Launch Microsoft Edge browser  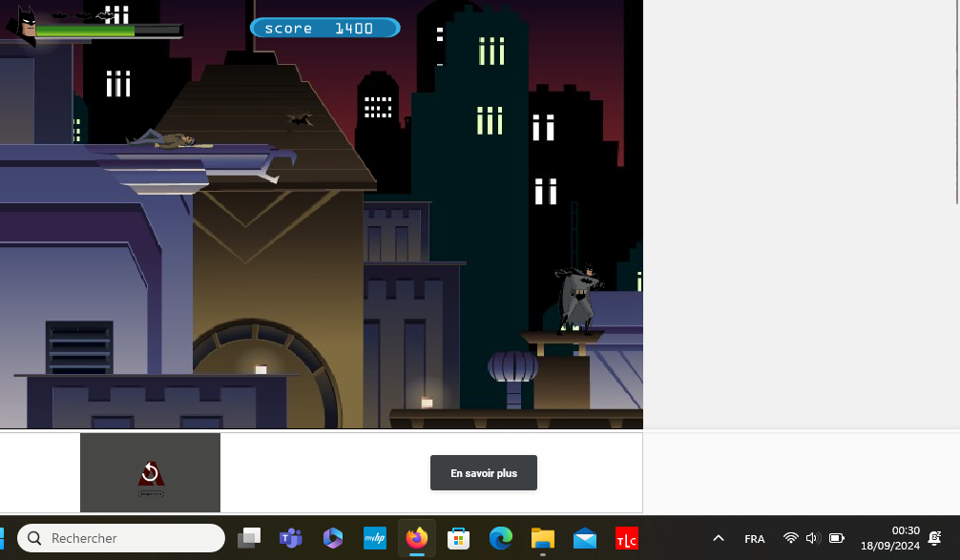click(500, 538)
